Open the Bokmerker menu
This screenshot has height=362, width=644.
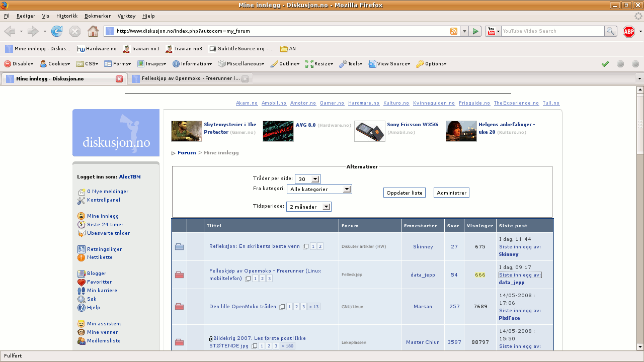point(98,16)
